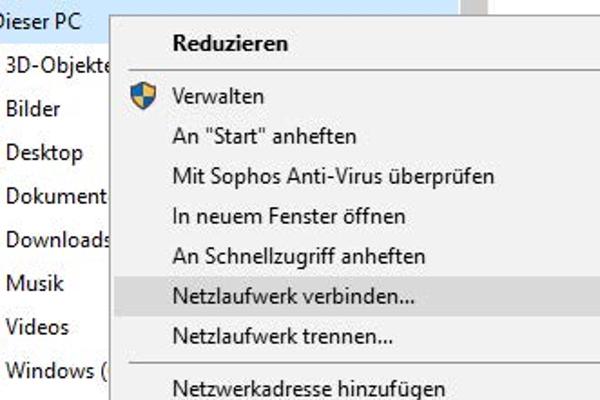
Task: Select Desktop in the sidebar
Action: click(x=44, y=153)
